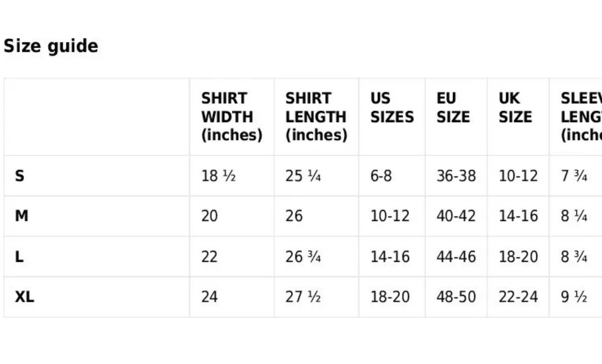Select the US SIZES column header
Image resolution: width=602 pixels, height=364 pixels.
[x=391, y=108]
